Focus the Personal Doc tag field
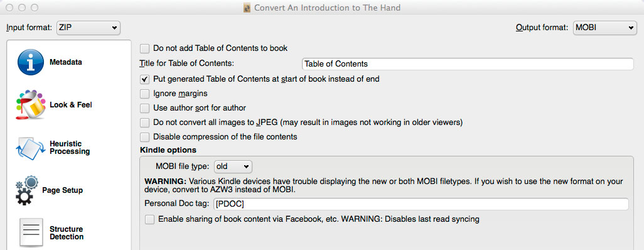Viewport: 644px width, 250px height. tap(421, 204)
